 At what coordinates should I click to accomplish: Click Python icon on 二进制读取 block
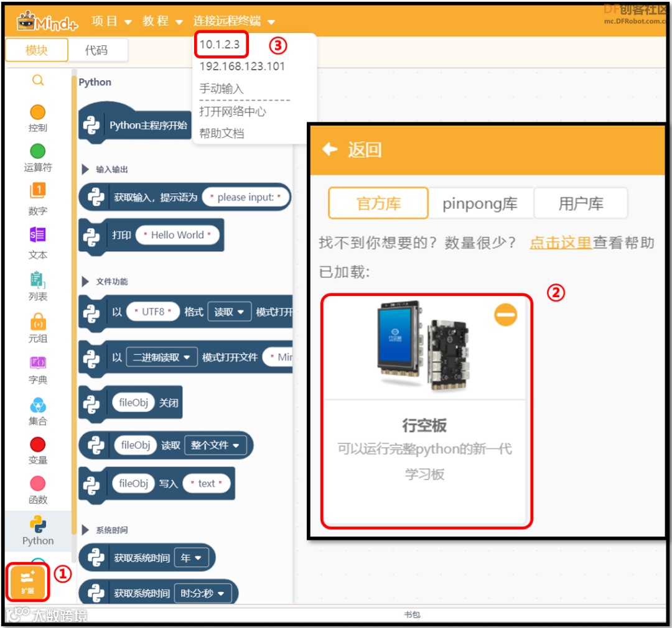tap(91, 359)
